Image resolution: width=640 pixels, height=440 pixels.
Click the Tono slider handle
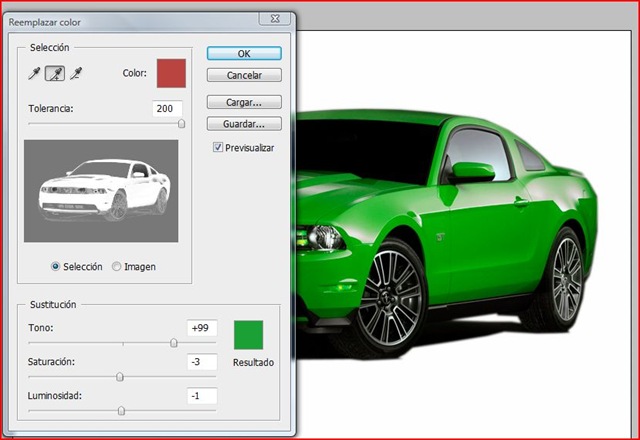click(174, 343)
